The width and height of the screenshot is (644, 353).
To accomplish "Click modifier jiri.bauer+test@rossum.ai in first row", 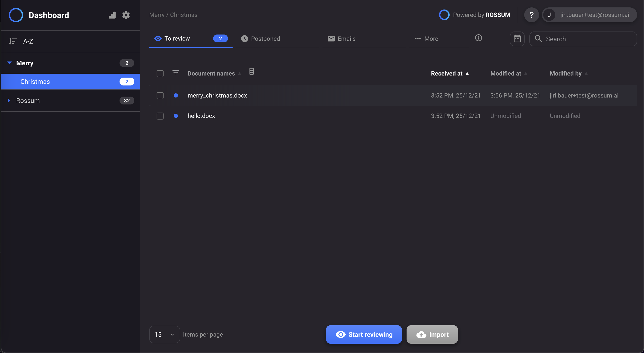I will click(x=584, y=95).
